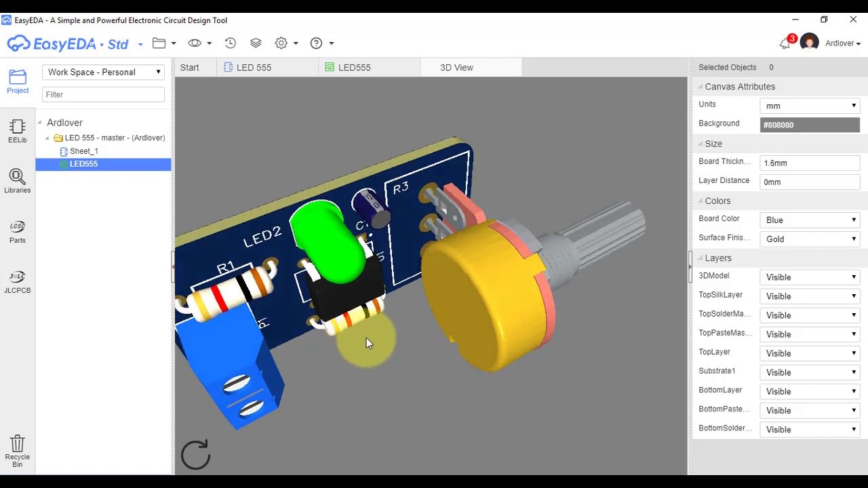The width and height of the screenshot is (868, 488).
Task: Toggle BottomPaste visibility dropdown
Action: pos(810,409)
